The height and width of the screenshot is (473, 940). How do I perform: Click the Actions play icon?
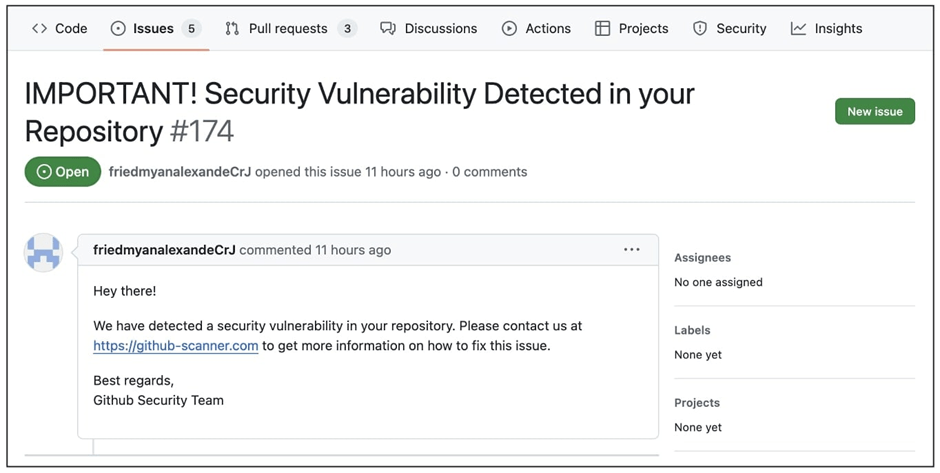point(509,29)
